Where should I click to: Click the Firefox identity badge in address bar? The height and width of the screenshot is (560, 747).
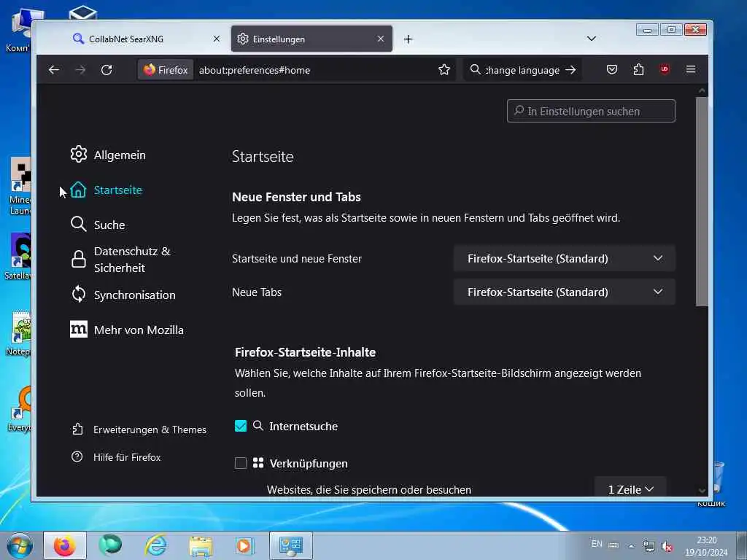[166, 70]
